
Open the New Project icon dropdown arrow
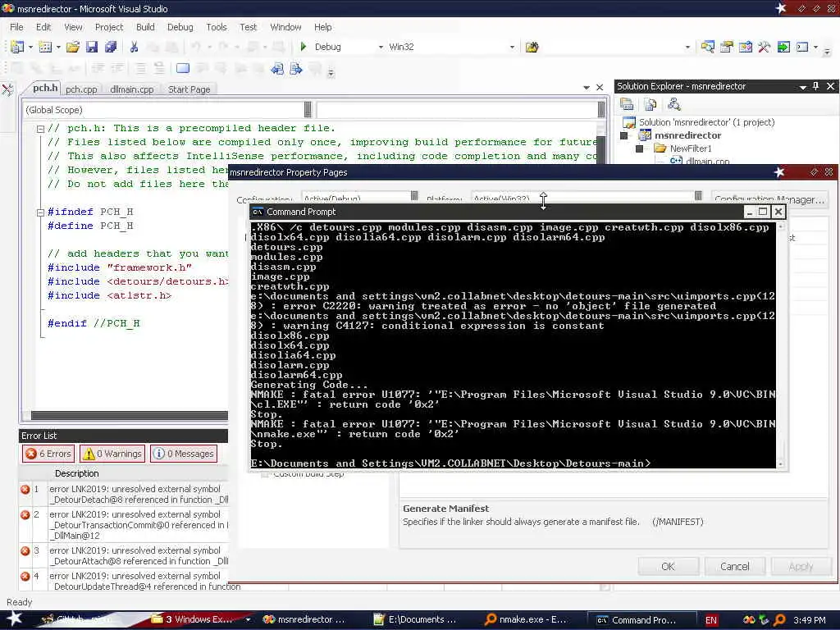30,47
